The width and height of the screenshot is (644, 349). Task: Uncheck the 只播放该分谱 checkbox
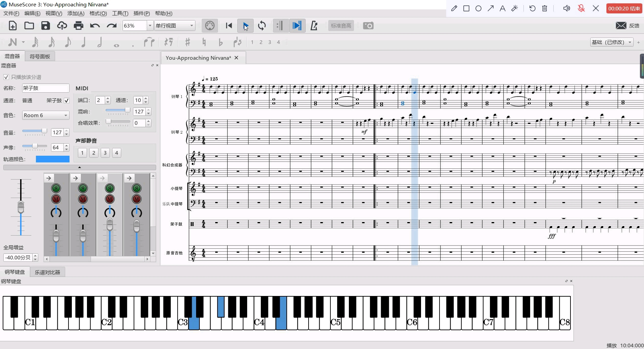tap(6, 77)
